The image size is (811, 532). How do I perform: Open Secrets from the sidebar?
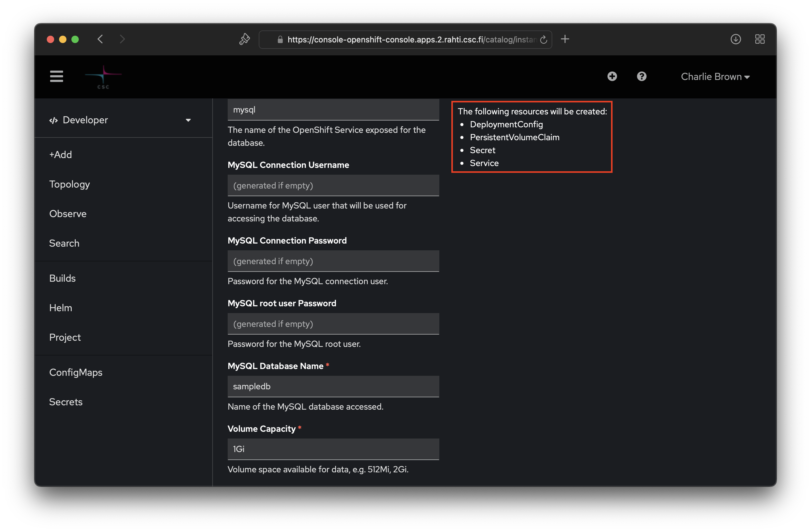pyautogui.click(x=66, y=402)
